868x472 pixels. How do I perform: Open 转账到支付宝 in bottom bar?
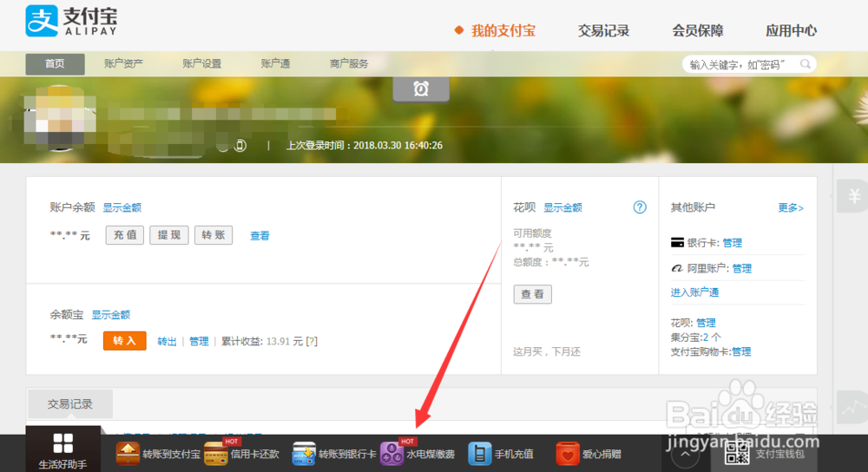158,454
